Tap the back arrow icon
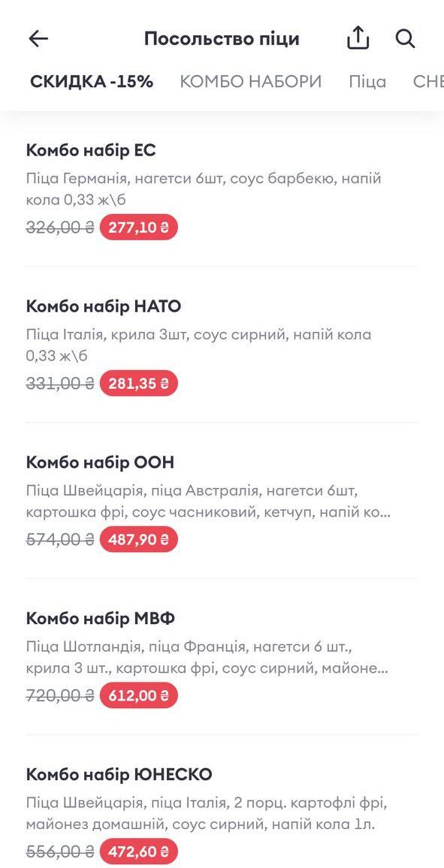 click(39, 39)
